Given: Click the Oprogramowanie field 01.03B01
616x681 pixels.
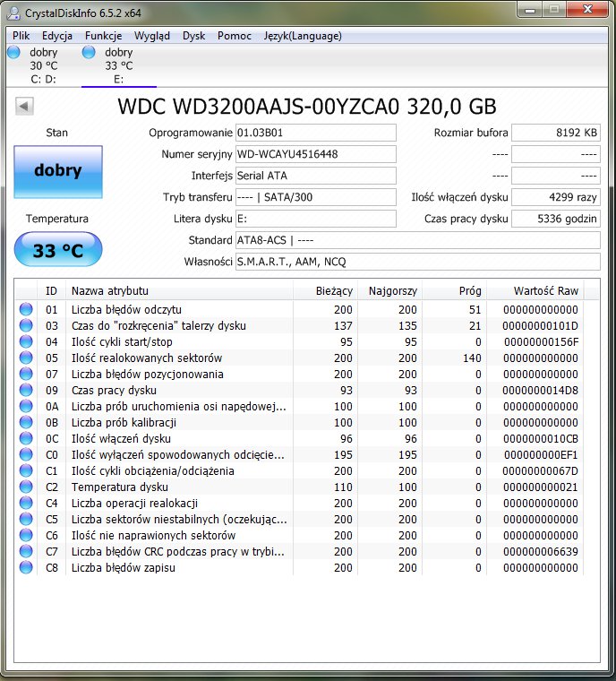Looking at the screenshot, I should [x=315, y=133].
